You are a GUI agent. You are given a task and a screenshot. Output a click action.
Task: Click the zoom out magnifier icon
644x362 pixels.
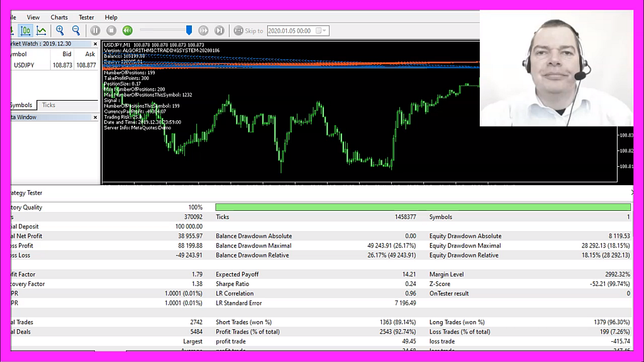pos(76,30)
